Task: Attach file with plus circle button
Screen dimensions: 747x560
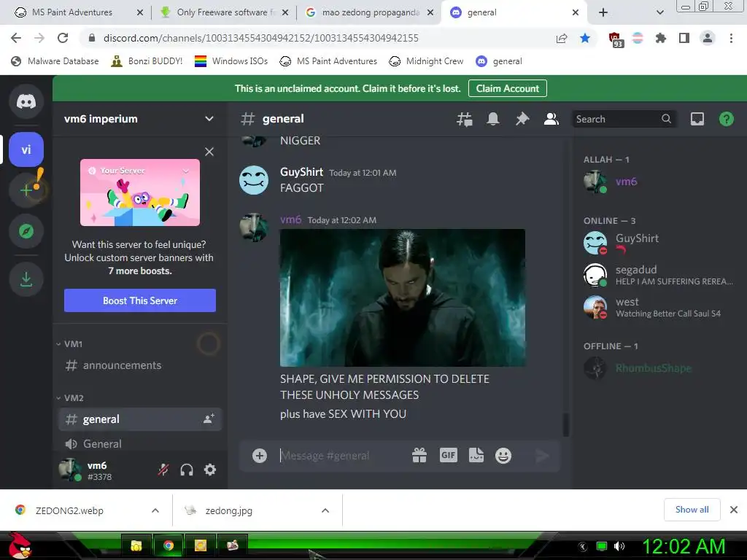Action: (260, 456)
